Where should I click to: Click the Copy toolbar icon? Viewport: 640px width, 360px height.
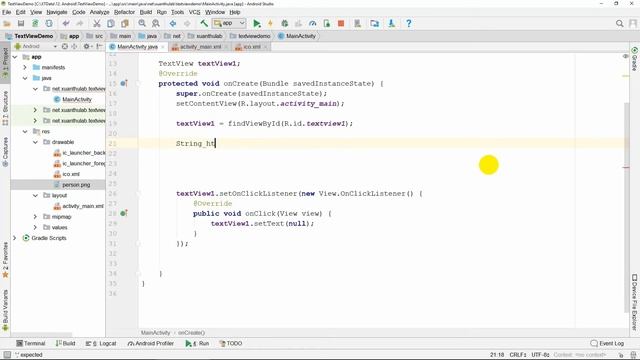pyautogui.click(x=111, y=24)
